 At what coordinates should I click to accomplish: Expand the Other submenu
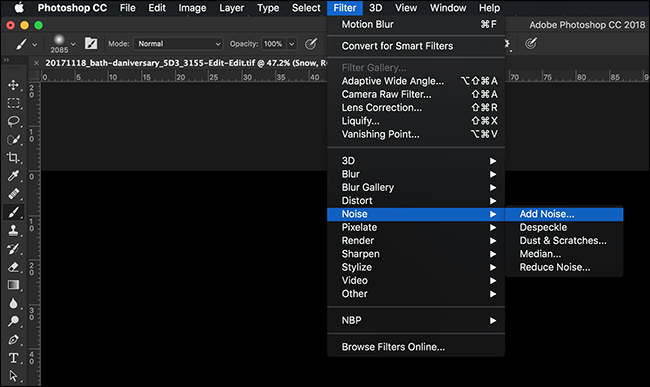point(416,293)
